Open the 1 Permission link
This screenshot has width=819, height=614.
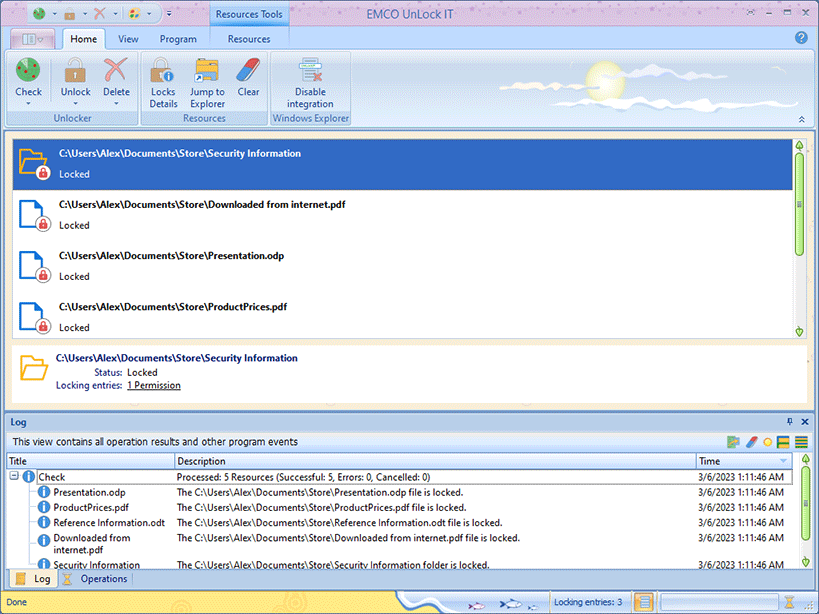(153, 385)
